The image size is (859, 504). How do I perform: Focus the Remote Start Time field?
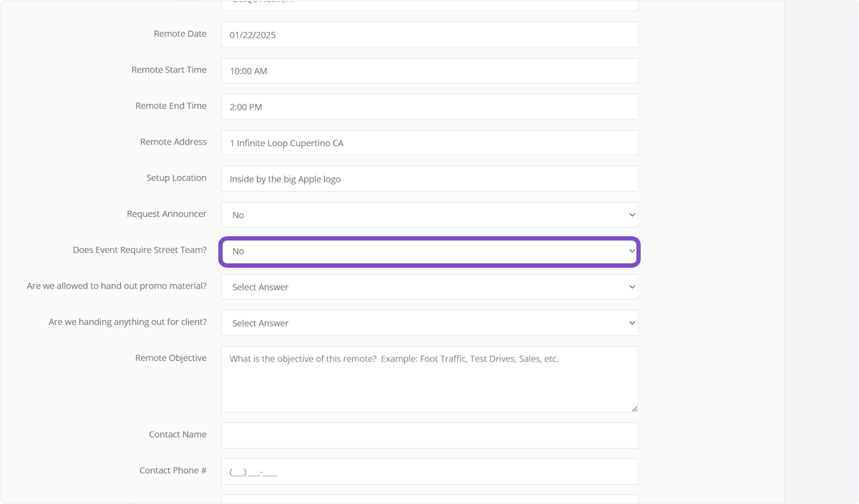click(429, 71)
